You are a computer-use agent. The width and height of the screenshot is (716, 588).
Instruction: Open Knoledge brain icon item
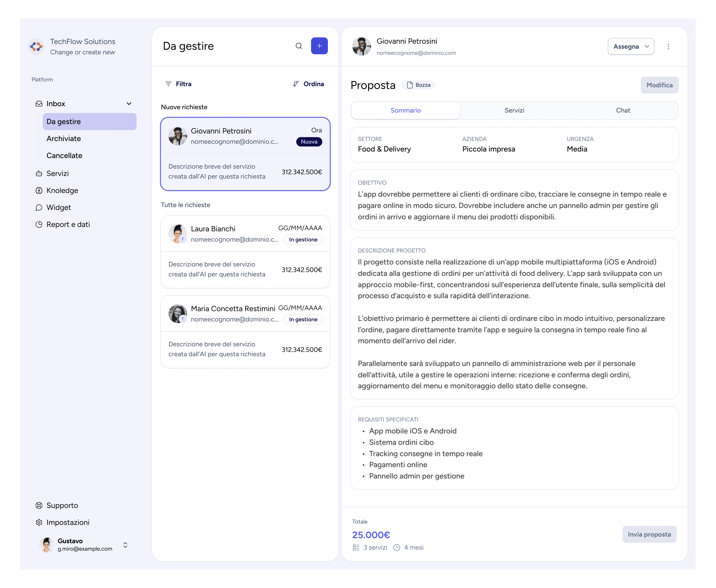[39, 190]
